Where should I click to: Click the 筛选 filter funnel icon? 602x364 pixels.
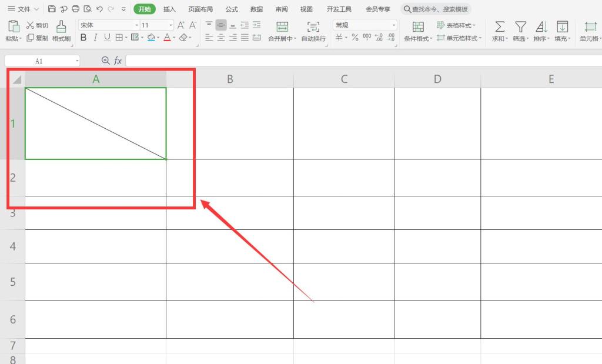(521, 26)
